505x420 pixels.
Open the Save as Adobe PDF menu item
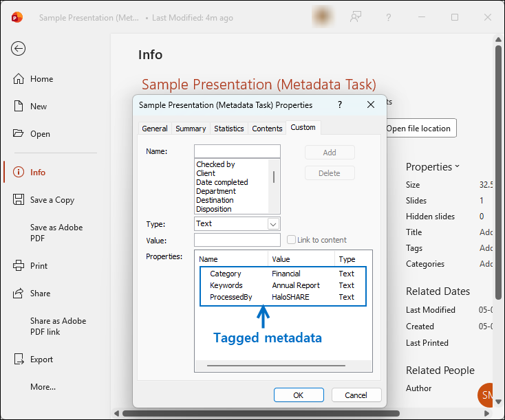[56, 233]
